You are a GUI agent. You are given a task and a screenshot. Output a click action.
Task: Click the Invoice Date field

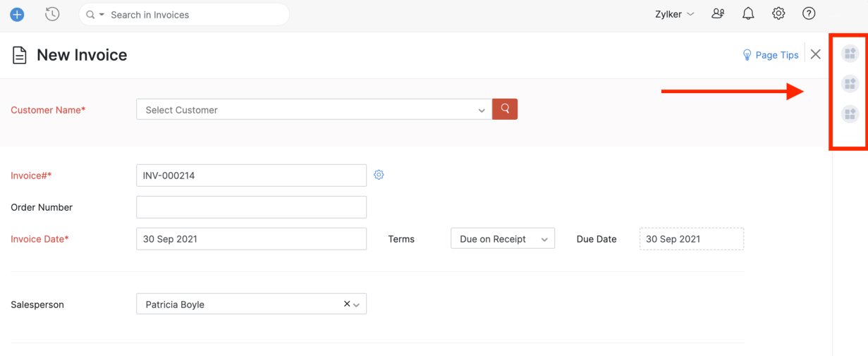[x=251, y=239]
